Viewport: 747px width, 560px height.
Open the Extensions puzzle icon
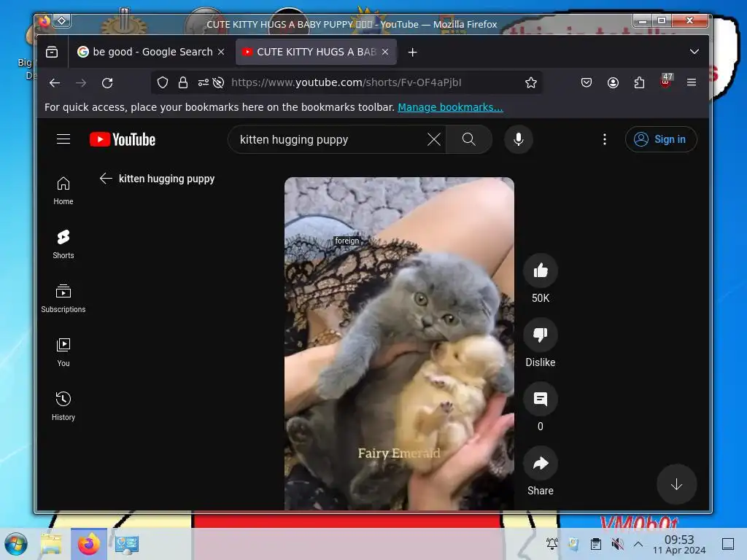coord(639,82)
